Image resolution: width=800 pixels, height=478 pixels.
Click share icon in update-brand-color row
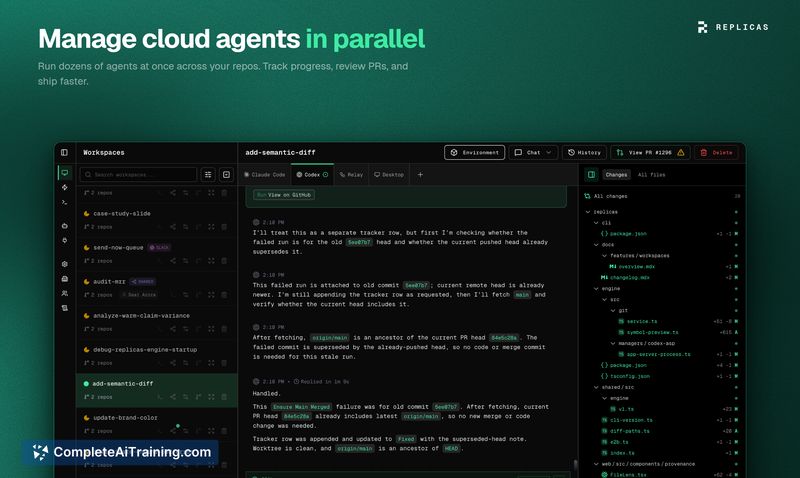(x=173, y=431)
